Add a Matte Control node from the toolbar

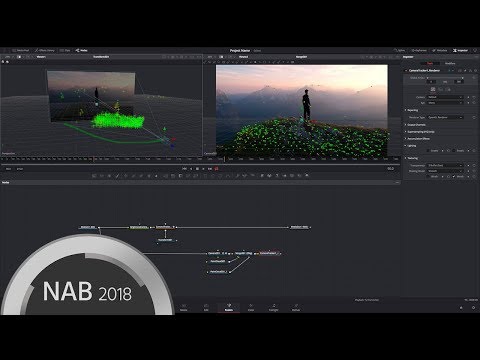click(x=180, y=176)
